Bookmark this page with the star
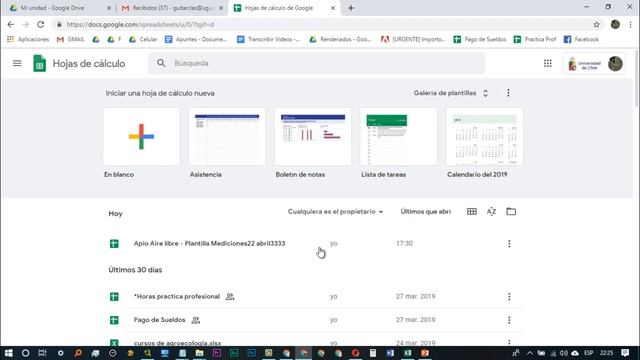640x360 pixels. (x=596, y=24)
